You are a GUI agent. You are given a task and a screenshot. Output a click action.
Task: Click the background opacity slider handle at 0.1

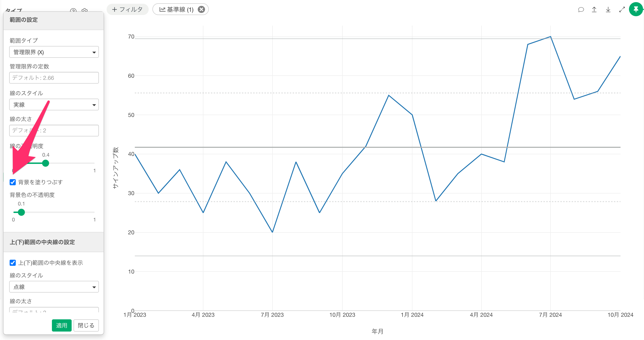[x=22, y=212]
